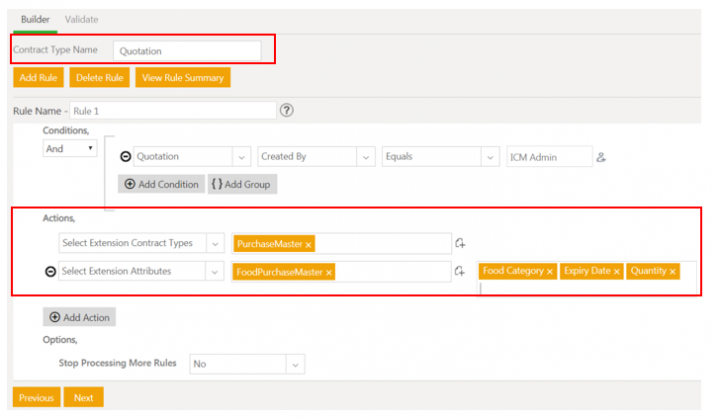The image size is (720, 418).
Task: Click the refresh icon next to FoodPurchaseMaster field
Action: pyautogui.click(x=460, y=272)
